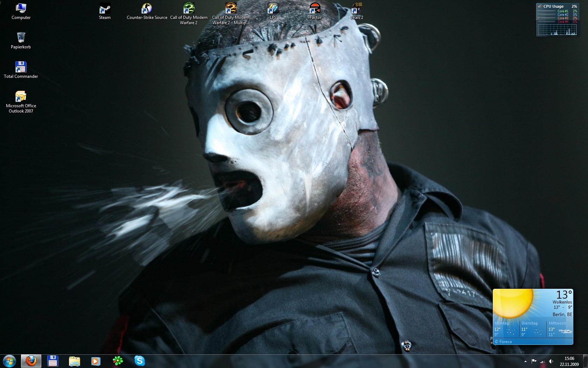Launch Windows Media Player from the taskbar
The image size is (588, 368).
pos(96,361)
